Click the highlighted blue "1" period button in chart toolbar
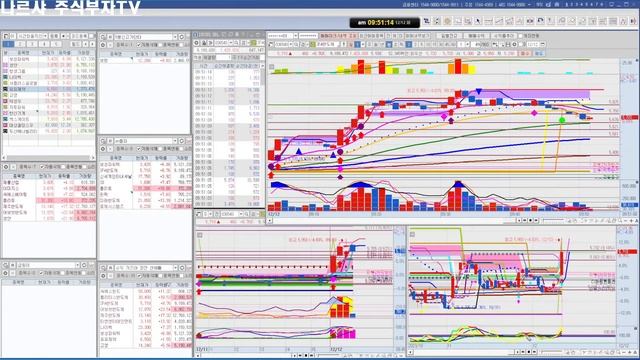The height and width of the screenshot is (360, 640). coord(357,44)
